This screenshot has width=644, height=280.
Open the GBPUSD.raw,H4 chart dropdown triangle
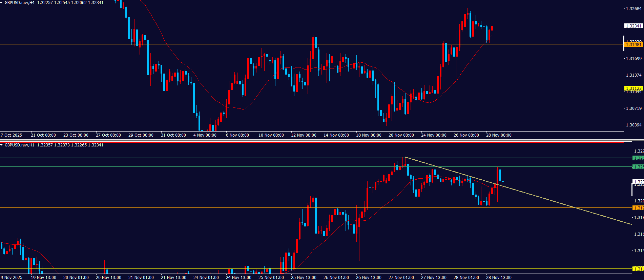click(2, 3)
